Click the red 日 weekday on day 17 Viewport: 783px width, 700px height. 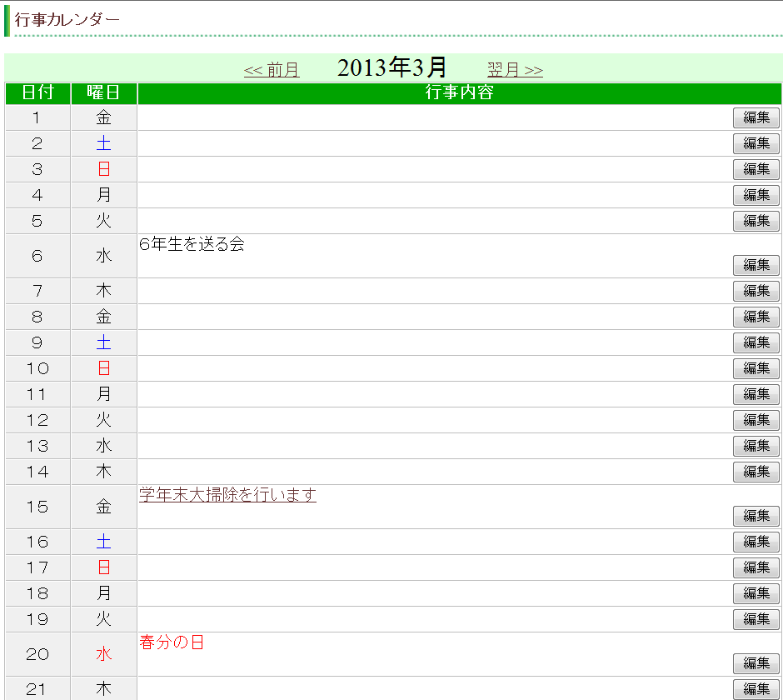104,567
